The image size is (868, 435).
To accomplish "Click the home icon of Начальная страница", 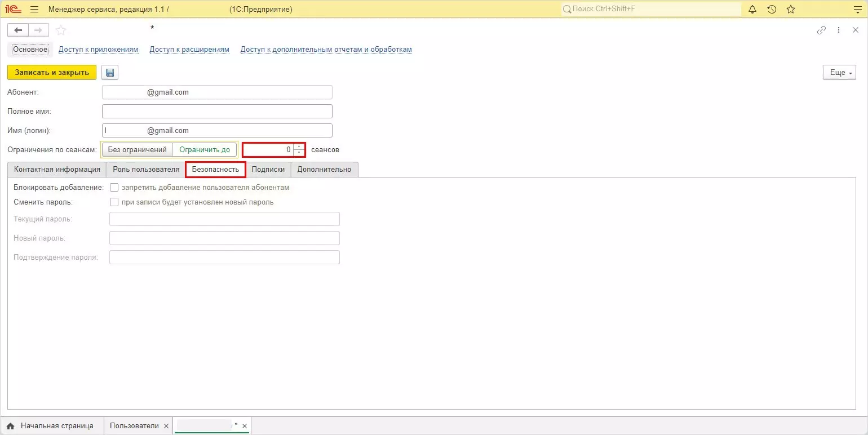I will coord(10,426).
